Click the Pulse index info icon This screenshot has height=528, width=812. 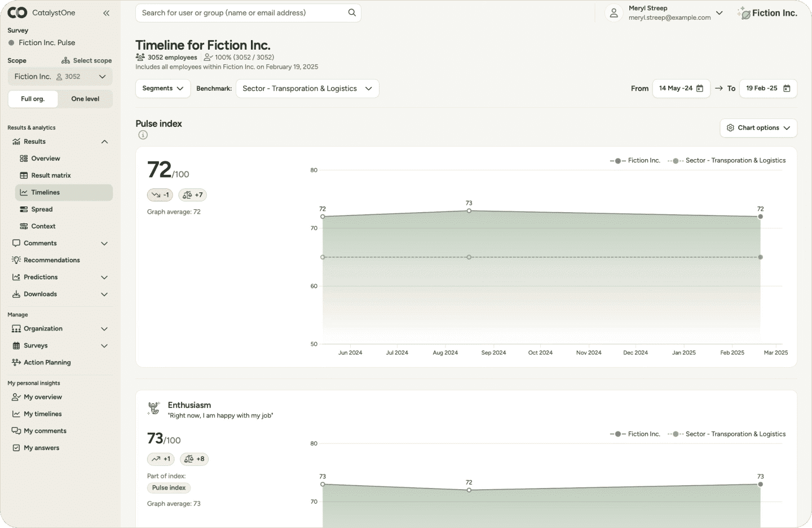tap(143, 135)
